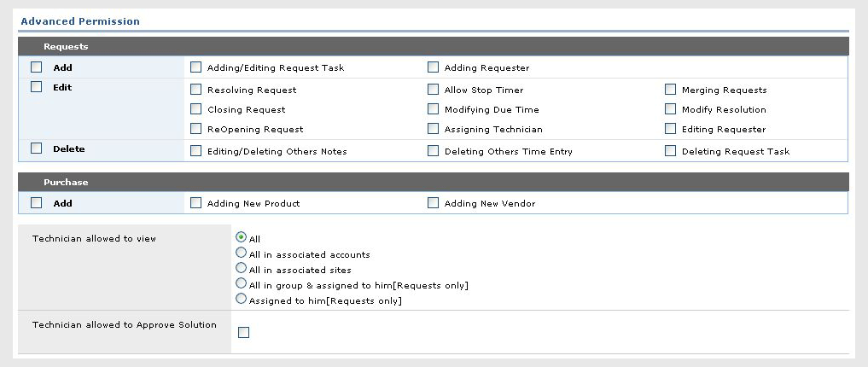
Task: Tick the Requests Delete checkbox
Action: [x=37, y=148]
